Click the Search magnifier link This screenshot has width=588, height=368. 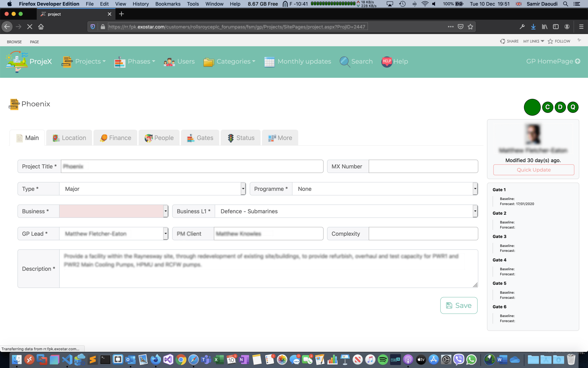[x=356, y=62]
